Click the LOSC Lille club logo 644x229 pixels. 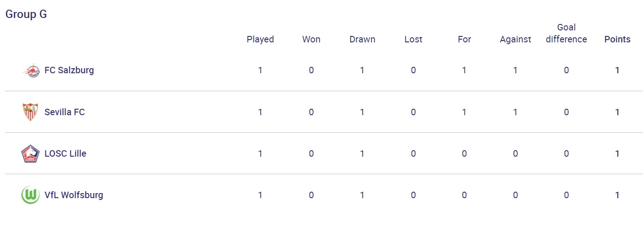point(30,153)
